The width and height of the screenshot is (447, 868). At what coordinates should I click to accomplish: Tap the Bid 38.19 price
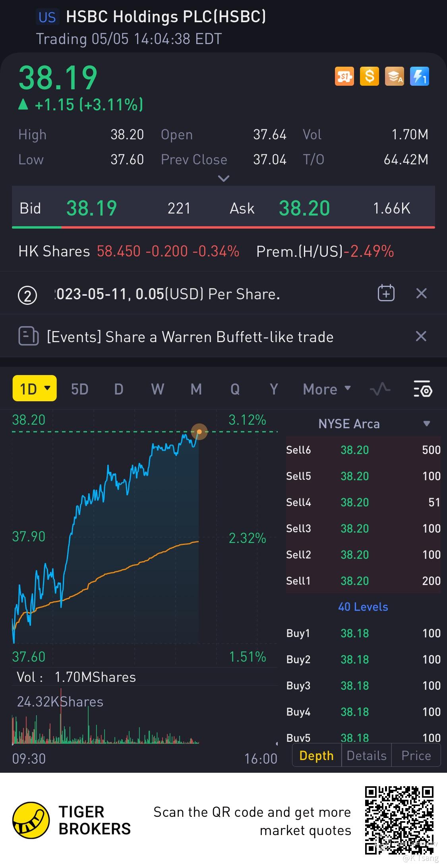[91, 208]
